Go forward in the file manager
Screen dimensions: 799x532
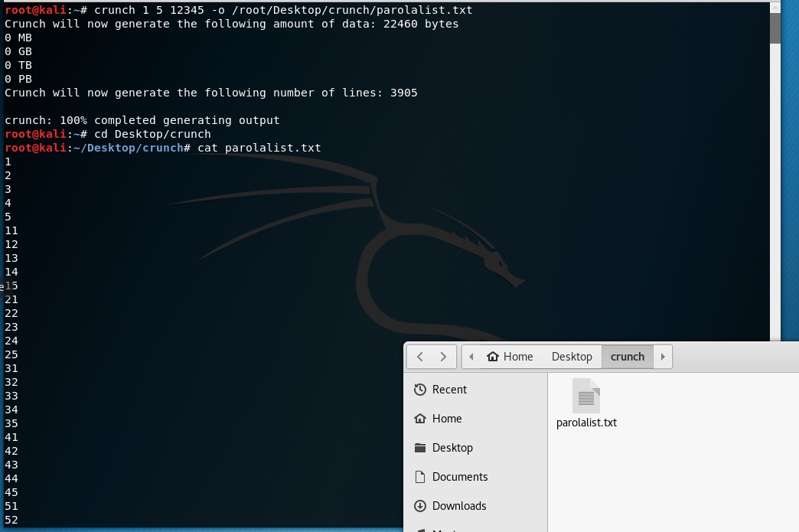click(443, 357)
